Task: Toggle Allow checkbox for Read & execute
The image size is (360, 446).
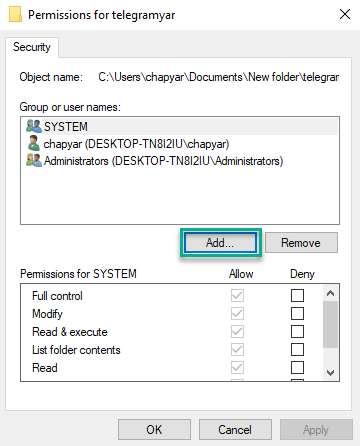Action: coord(237,331)
